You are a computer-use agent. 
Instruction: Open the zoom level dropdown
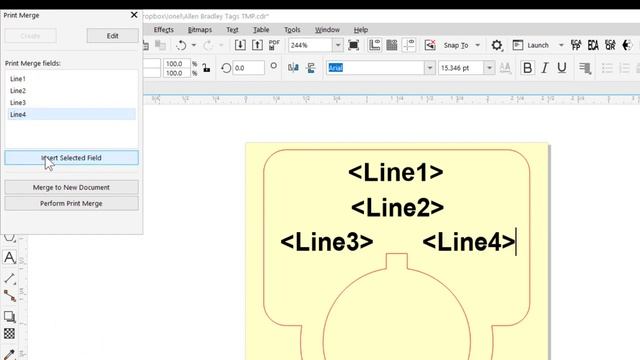338,45
